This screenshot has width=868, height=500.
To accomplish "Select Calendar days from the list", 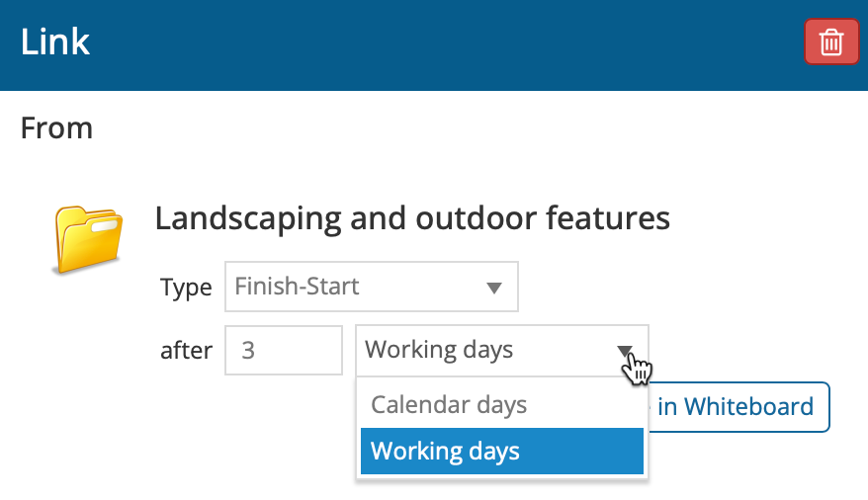I will tap(449, 405).
